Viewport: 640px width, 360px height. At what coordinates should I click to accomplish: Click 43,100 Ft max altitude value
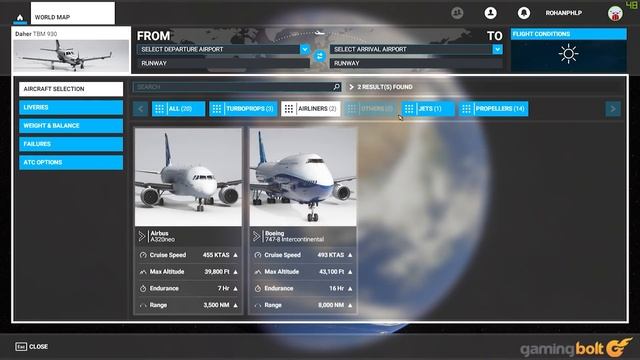[331, 272]
